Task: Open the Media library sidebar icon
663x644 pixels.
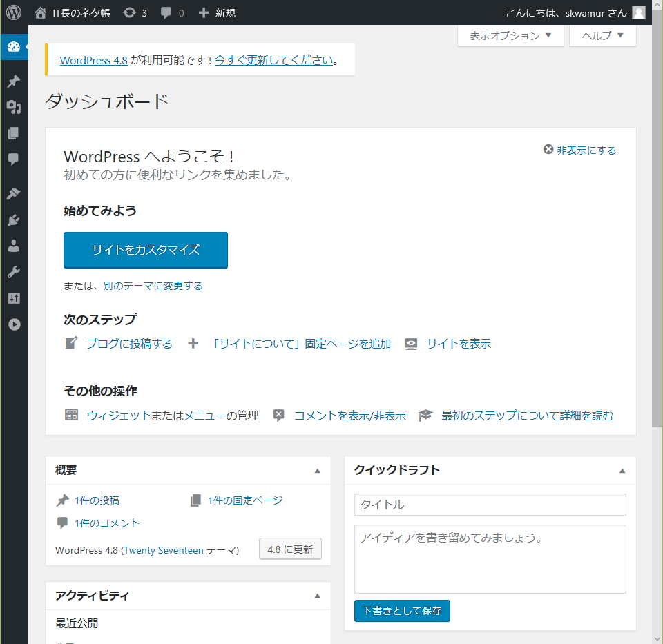Action: point(14,107)
